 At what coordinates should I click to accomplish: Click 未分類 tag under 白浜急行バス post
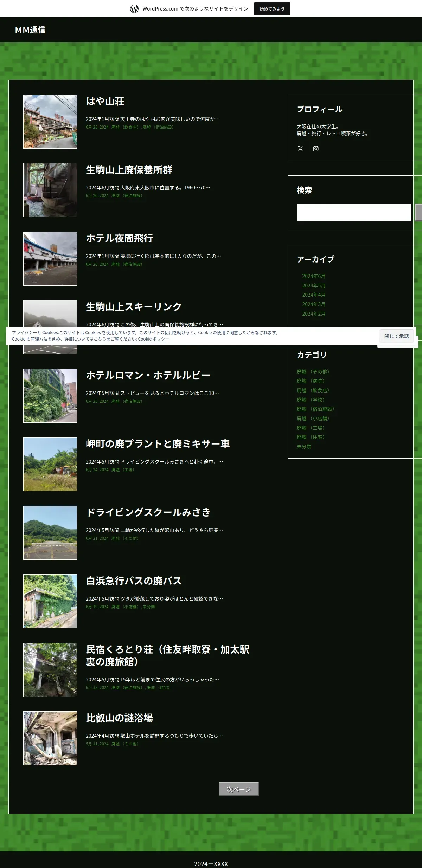click(x=149, y=607)
